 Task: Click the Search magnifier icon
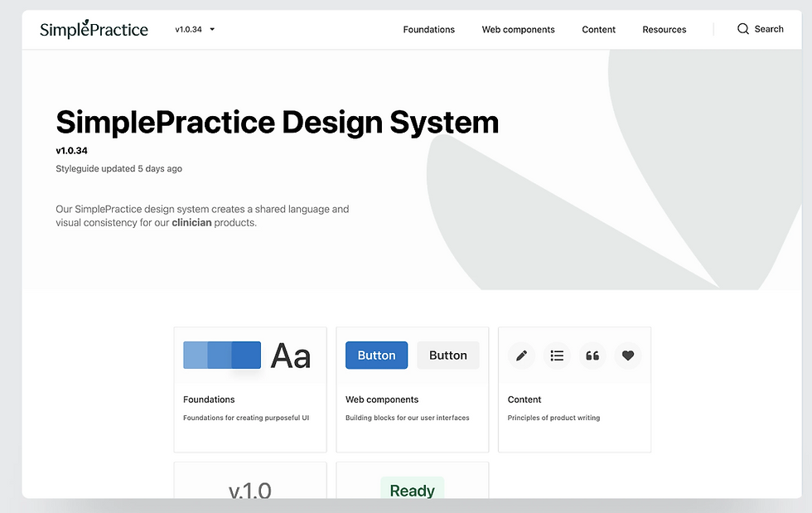(x=743, y=29)
